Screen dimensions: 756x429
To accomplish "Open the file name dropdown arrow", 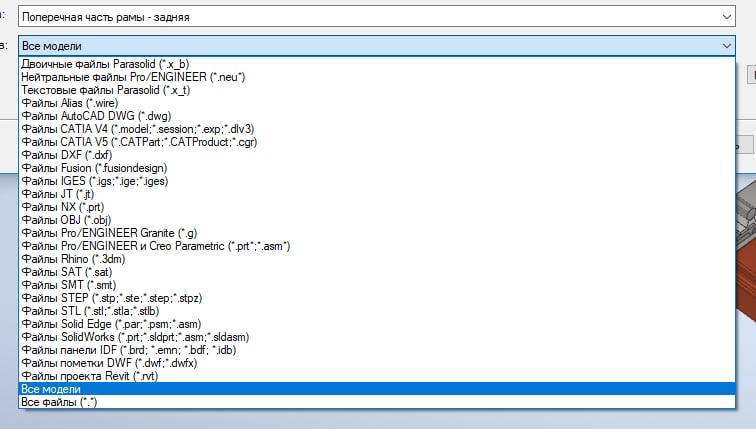I will [x=726, y=17].
